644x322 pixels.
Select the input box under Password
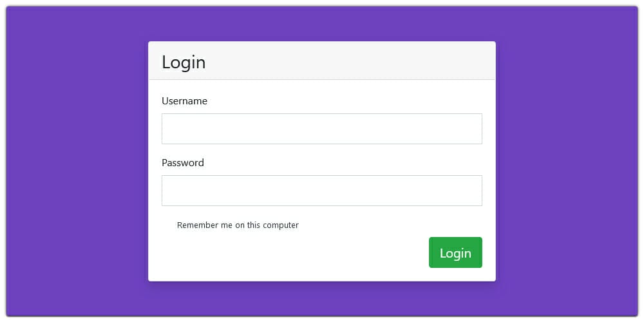tap(321, 191)
